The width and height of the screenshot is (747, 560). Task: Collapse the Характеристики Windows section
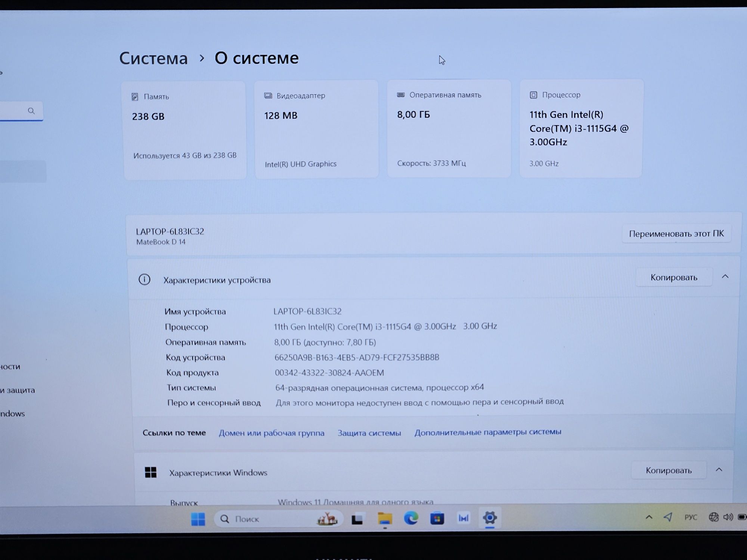[x=719, y=470]
